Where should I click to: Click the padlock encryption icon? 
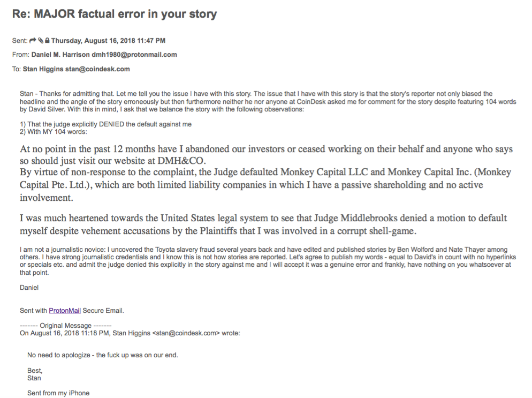click(47, 40)
